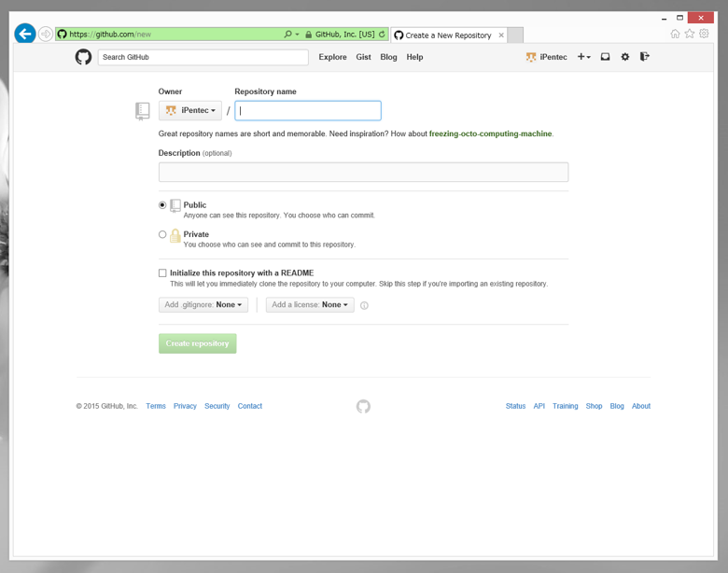Click the iPentec username in header

(x=553, y=57)
